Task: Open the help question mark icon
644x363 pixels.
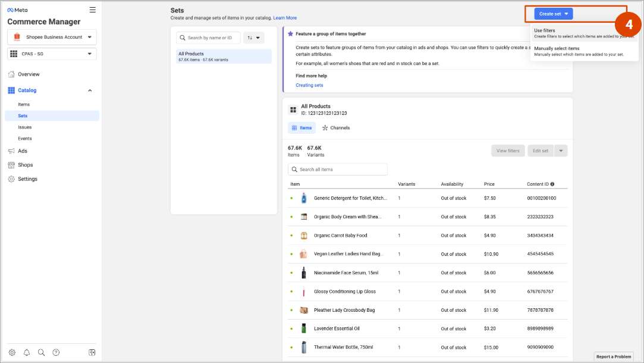Action: tap(56, 352)
